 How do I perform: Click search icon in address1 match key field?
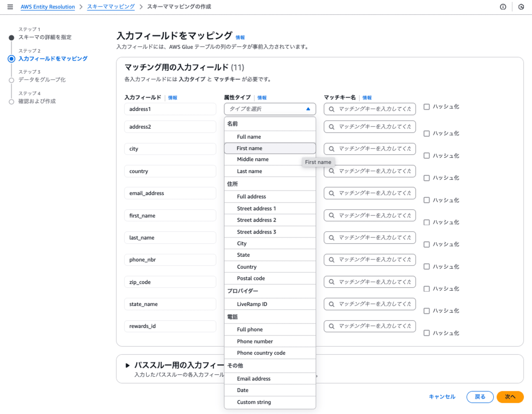[331, 109]
